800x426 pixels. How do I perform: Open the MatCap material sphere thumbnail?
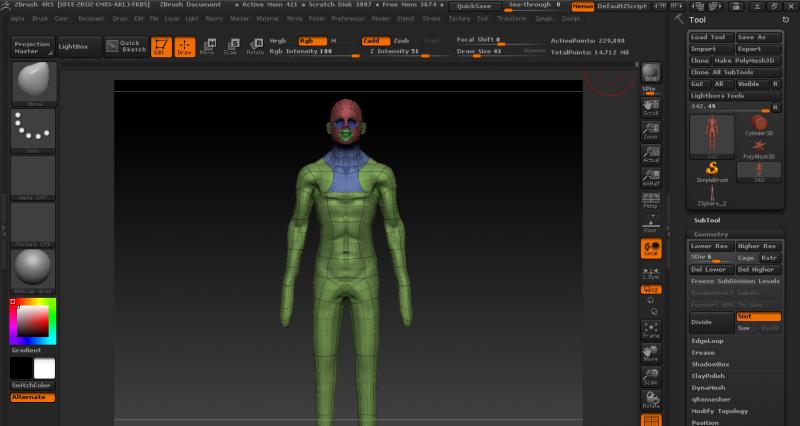click(x=33, y=268)
